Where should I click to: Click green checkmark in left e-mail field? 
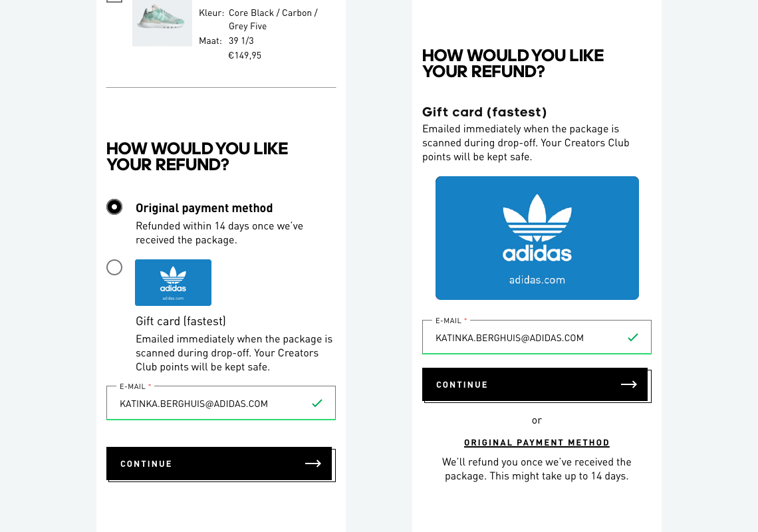pyautogui.click(x=317, y=403)
